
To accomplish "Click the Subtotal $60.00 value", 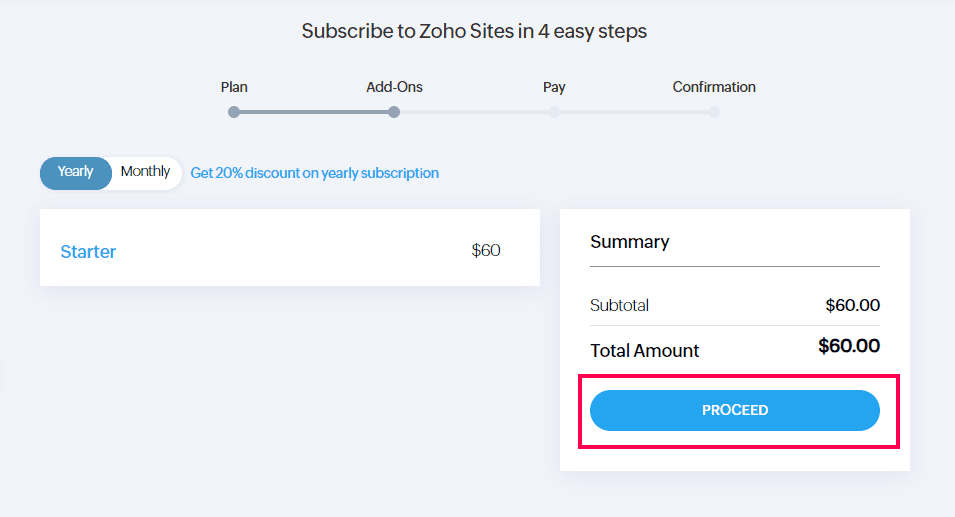I will 852,305.
